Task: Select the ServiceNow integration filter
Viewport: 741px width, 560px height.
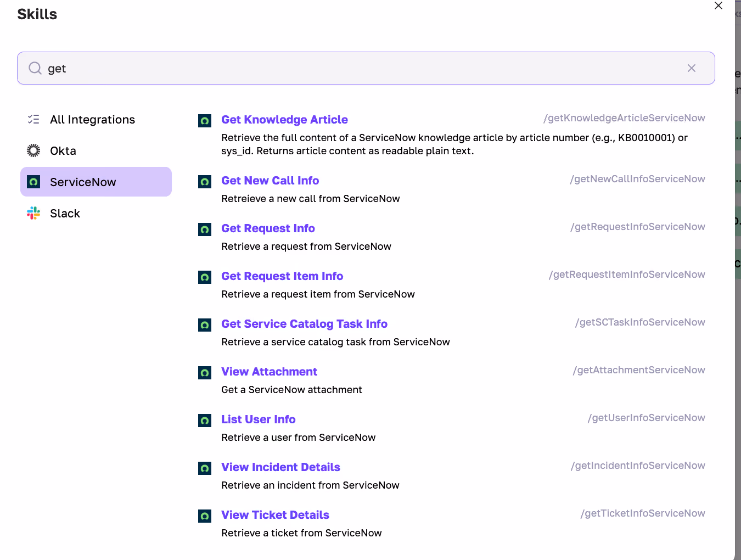Action: pyautogui.click(x=96, y=182)
